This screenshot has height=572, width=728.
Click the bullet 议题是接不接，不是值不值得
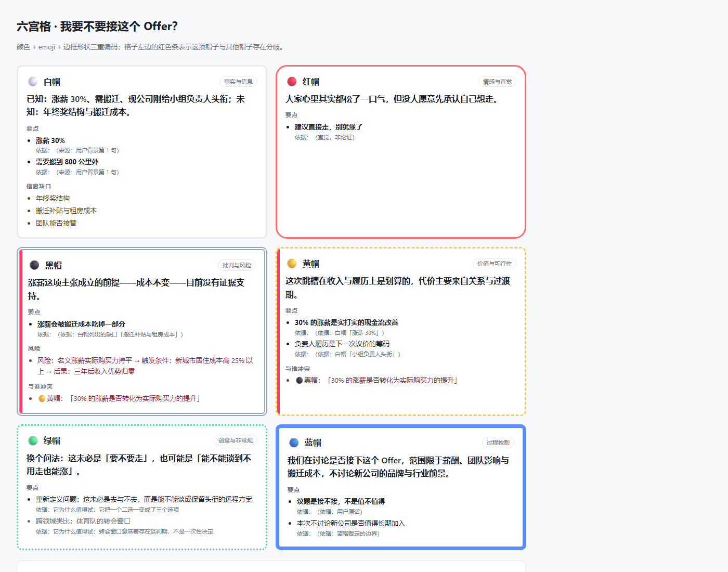[341, 501]
